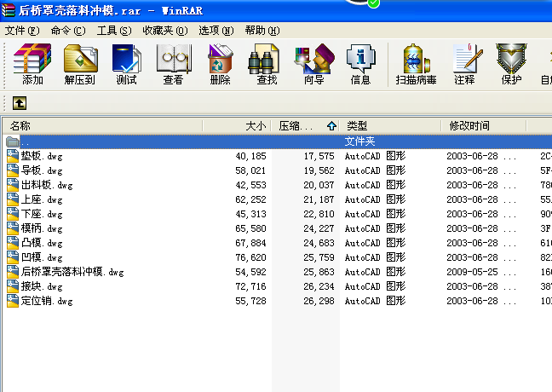552x392 pixels.
Task: Go up one folder level arrow icon
Action: pos(20,103)
